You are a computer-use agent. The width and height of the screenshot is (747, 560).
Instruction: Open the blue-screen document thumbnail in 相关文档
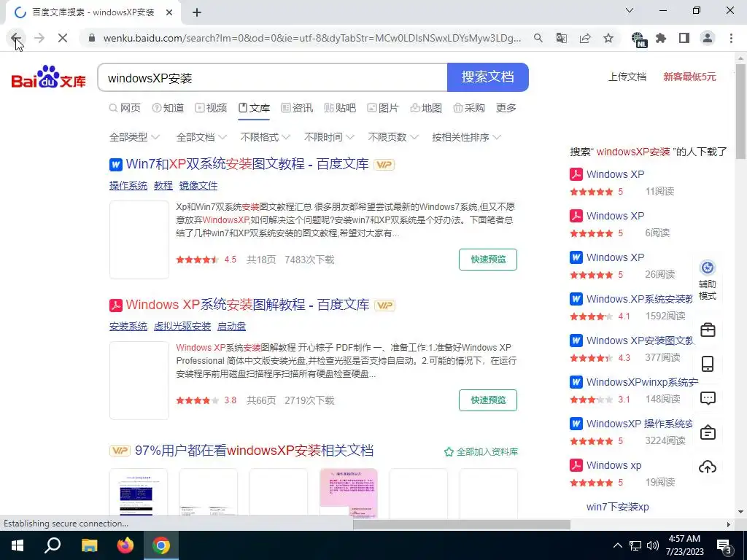139,494
